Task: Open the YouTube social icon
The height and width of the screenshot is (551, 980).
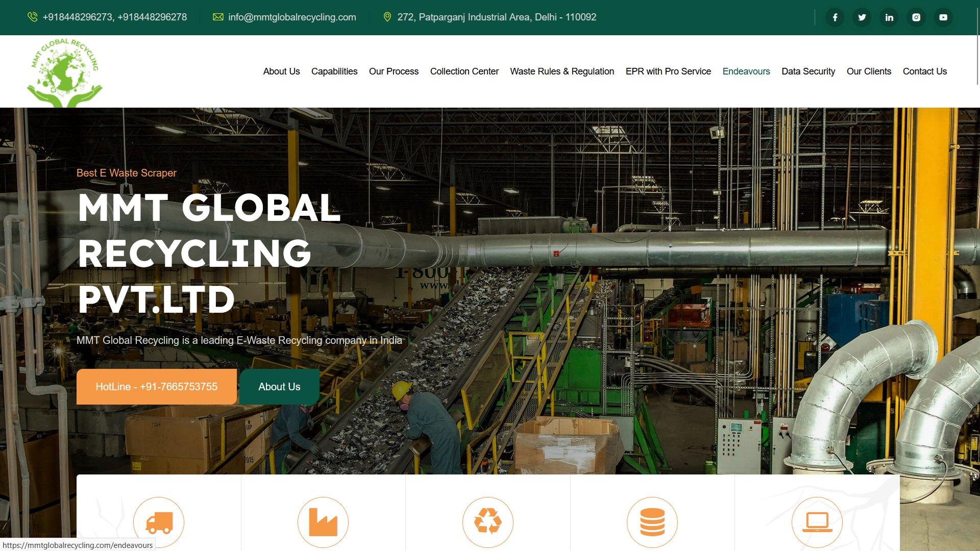Action: (943, 17)
